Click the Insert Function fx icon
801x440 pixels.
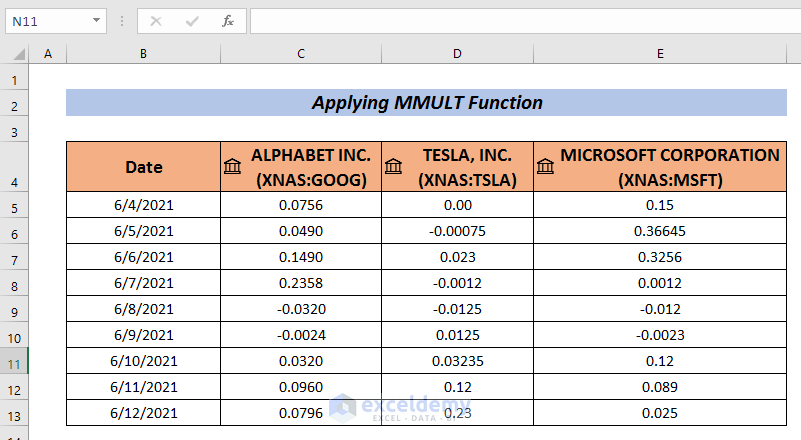(228, 21)
